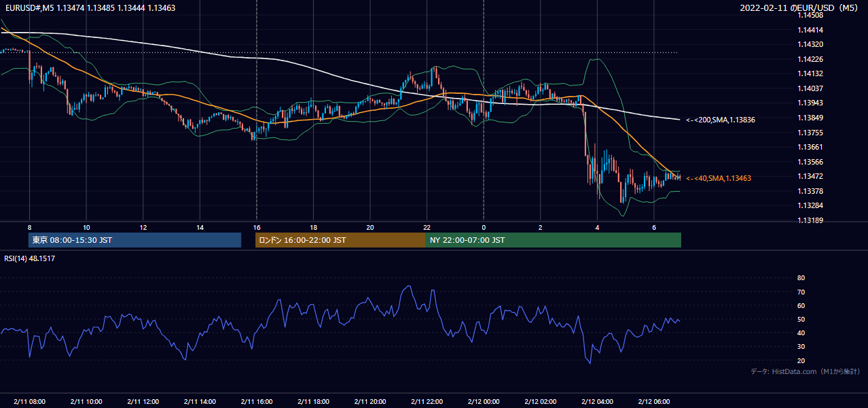Screen dimensions: 868x408
Task: Click hour tick 4 under price chart
Action: [596, 227]
